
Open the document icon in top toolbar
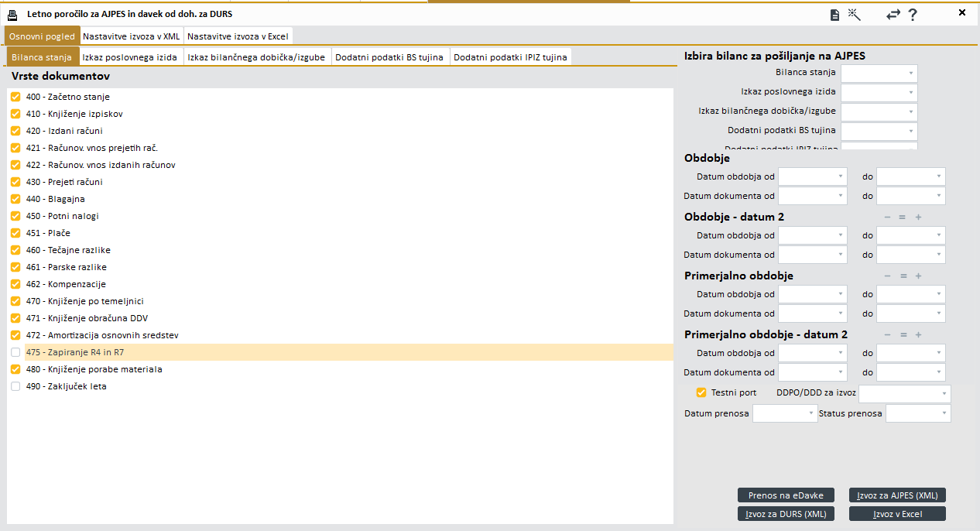(x=834, y=15)
